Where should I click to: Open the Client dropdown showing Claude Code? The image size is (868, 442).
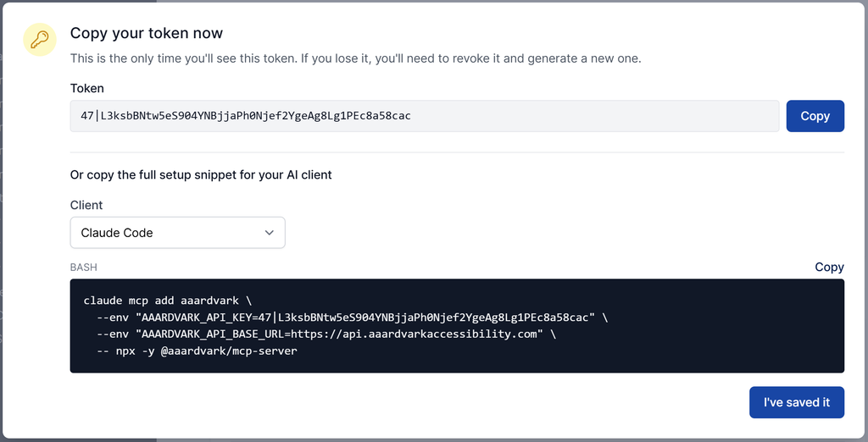[178, 233]
